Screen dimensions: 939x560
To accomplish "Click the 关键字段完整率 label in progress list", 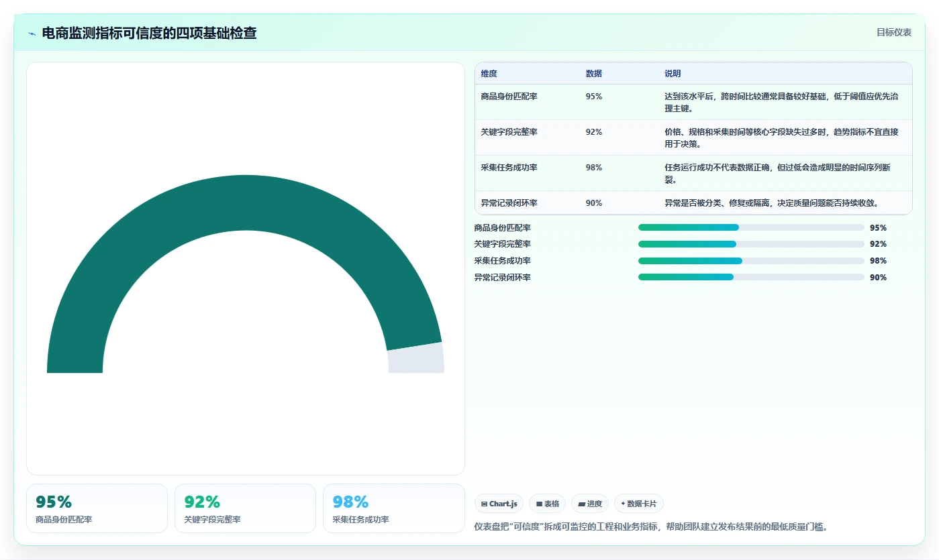I will point(503,244).
